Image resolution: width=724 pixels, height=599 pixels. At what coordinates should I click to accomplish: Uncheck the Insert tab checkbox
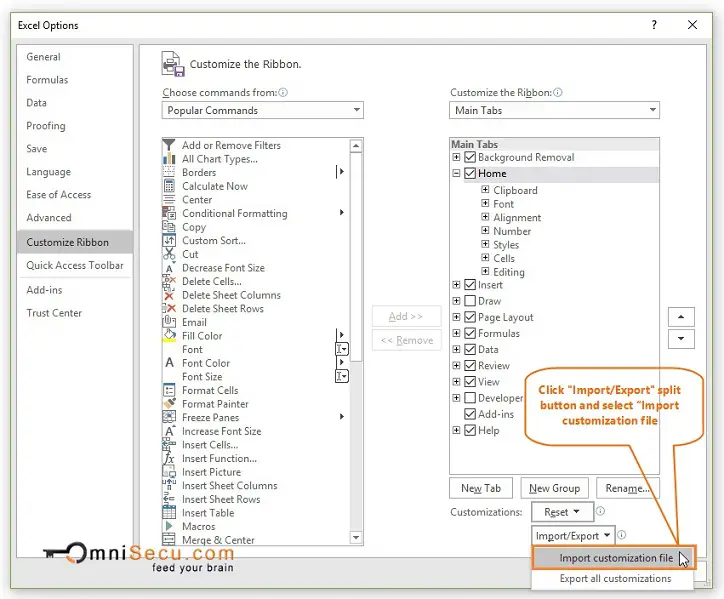470,284
